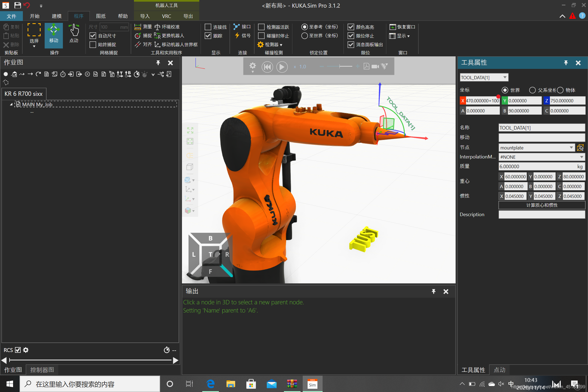588x392 pixels.
Task: Click the simulation speed slider
Action: click(x=339, y=66)
